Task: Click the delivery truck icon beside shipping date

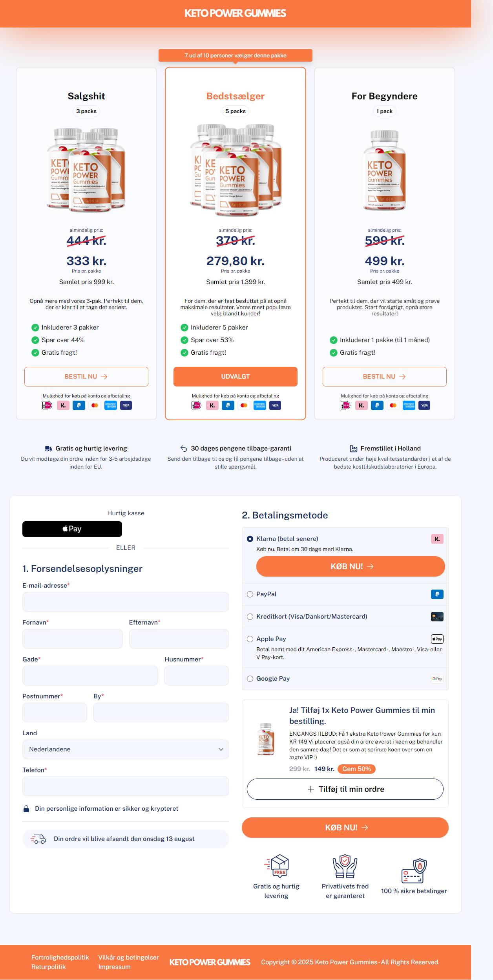Action: (x=38, y=839)
